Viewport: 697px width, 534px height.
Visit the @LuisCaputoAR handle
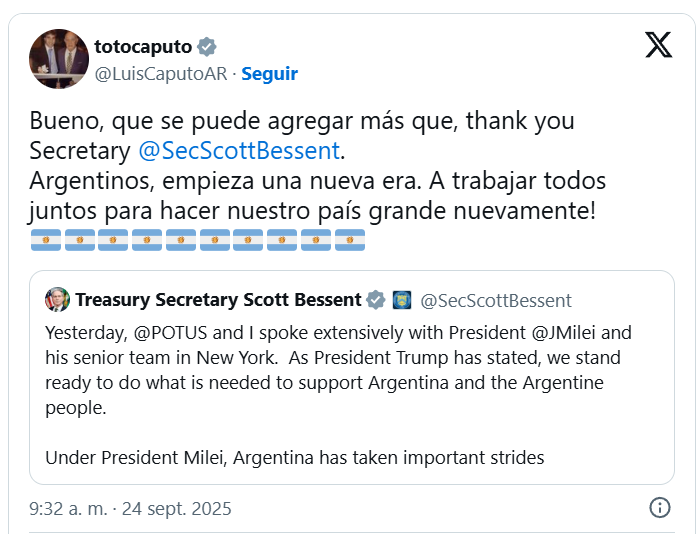point(159,73)
